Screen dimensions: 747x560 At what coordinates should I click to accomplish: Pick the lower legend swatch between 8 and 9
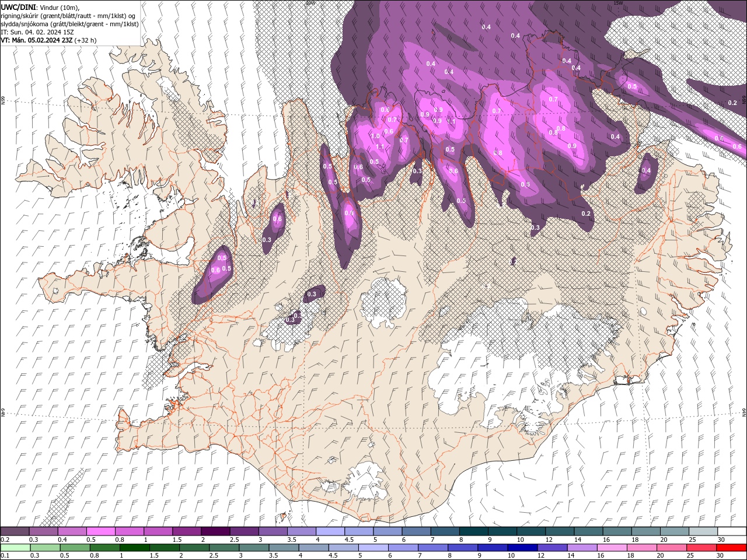[x=463, y=548]
